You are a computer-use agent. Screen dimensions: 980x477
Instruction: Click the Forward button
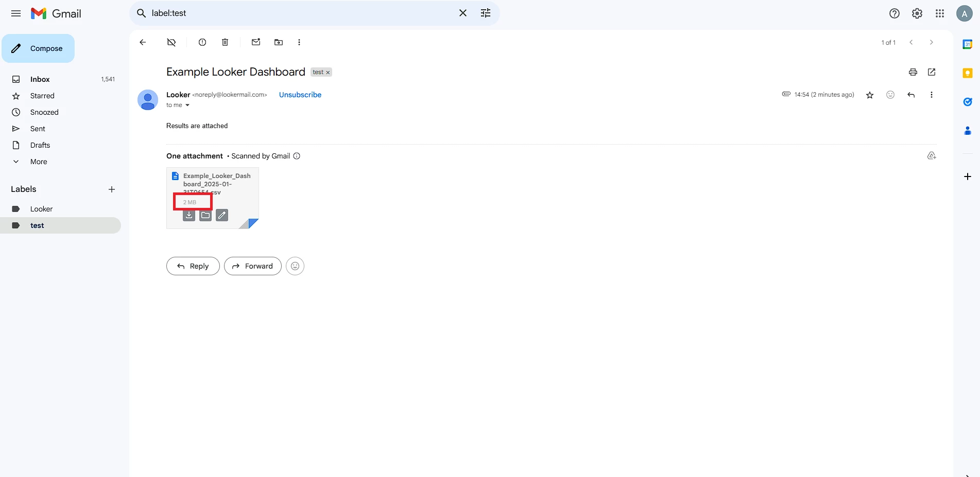tap(253, 266)
